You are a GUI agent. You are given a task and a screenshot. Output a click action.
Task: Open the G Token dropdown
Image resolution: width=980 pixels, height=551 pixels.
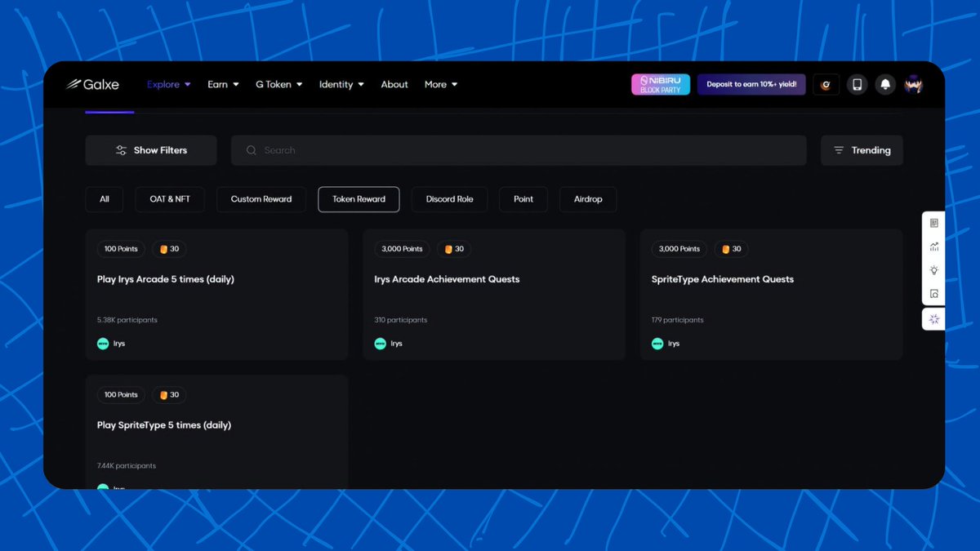[x=278, y=84]
